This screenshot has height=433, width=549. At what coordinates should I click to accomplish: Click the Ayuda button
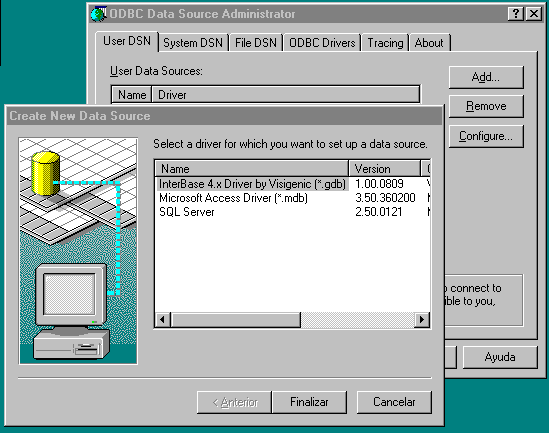[x=500, y=357]
